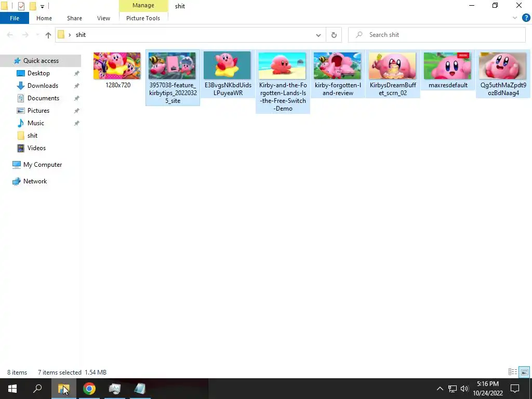Open Downloads in the navigation pane
532x399 pixels.
(x=43, y=86)
